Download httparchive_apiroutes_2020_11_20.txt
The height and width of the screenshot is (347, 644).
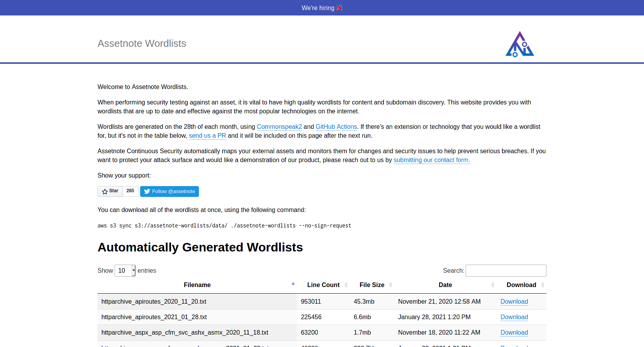click(514, 301)
